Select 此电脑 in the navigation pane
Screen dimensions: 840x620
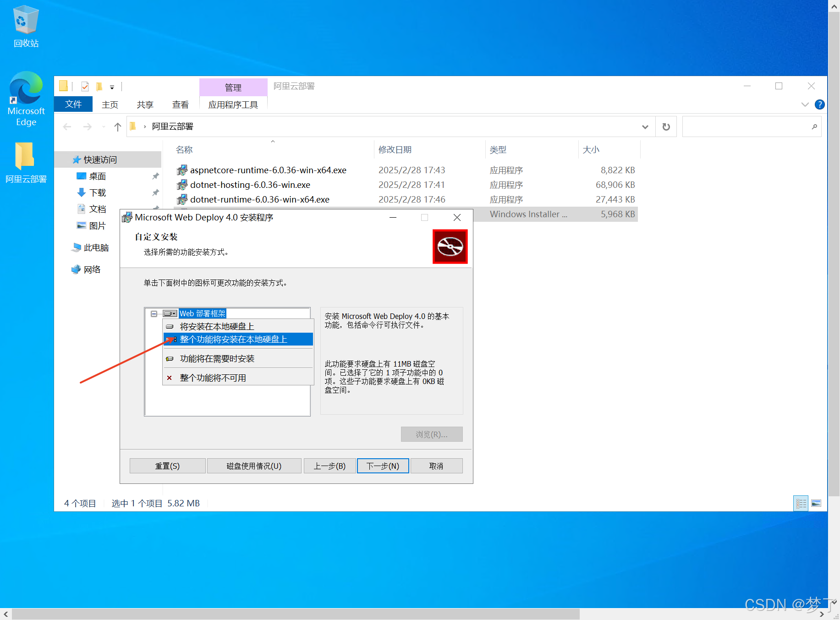point(90,247)
